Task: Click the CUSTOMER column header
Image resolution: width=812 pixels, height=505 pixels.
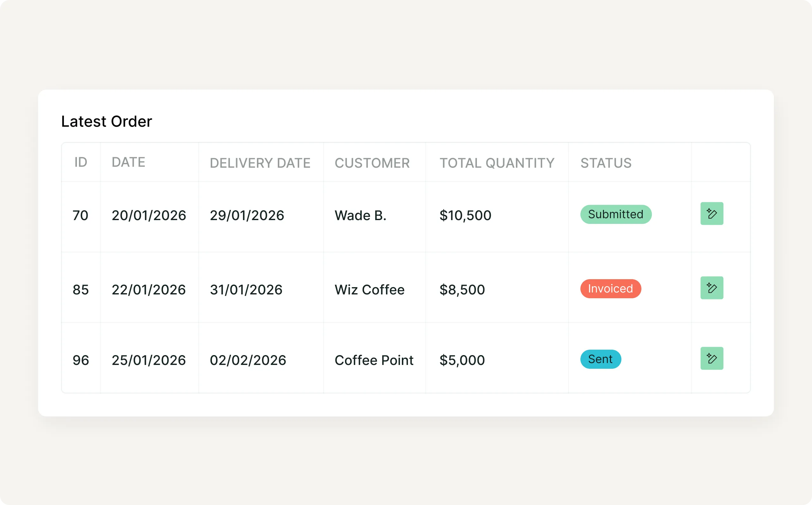Action: tap(372, 163)
